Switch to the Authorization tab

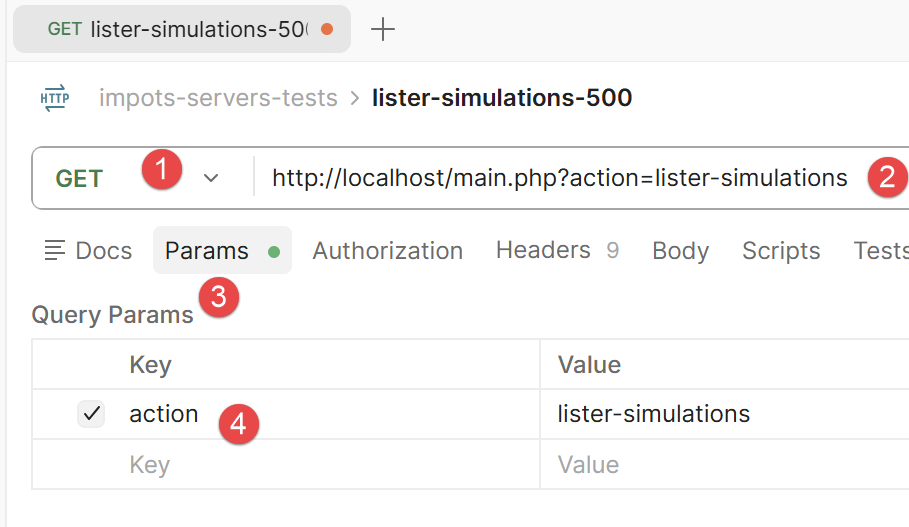387,250
